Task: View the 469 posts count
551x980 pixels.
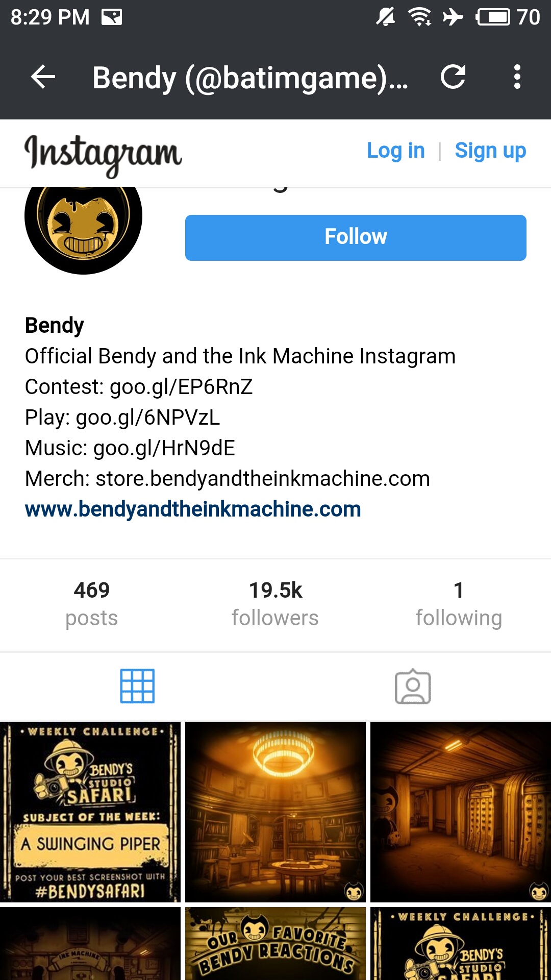Action: pos(92,604)
